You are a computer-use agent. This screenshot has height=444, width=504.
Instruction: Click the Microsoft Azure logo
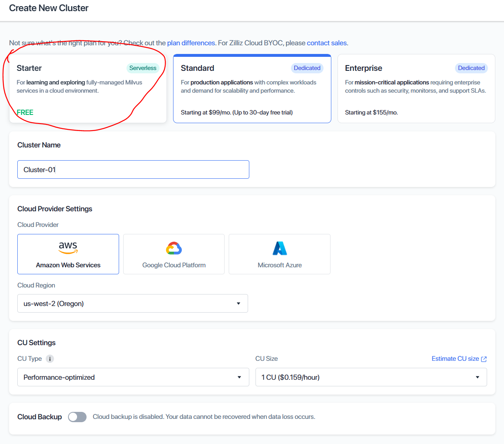coord(279,248)
